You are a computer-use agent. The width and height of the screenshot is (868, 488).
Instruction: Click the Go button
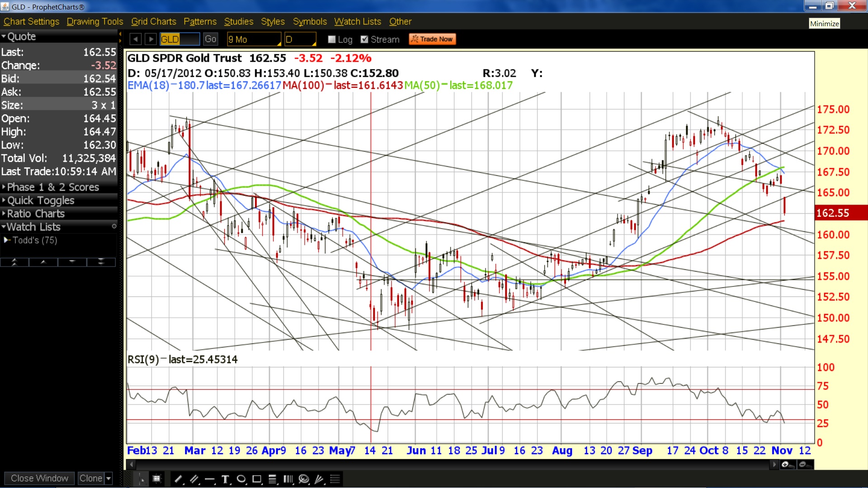pyautogui.click(x=210, y=39)
